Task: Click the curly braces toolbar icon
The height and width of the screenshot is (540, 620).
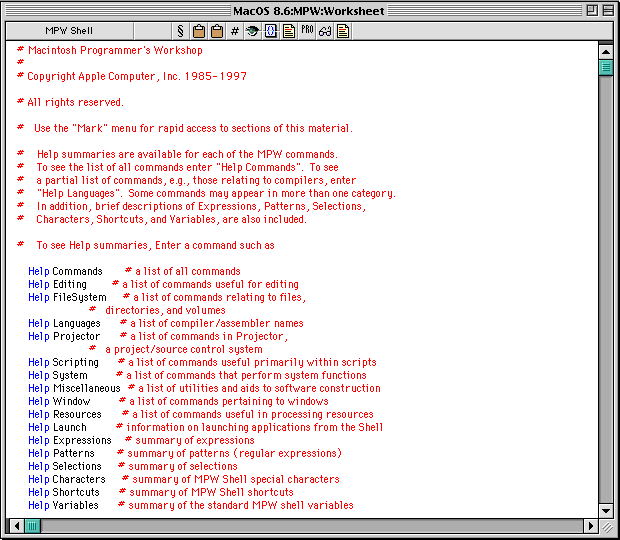Action: click(270, 31)
